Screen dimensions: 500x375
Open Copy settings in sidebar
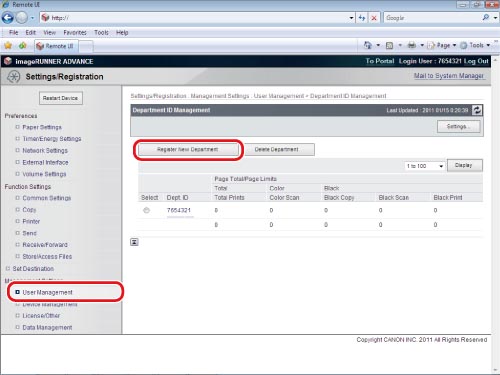pyautogui.click(x=29, y=210)
